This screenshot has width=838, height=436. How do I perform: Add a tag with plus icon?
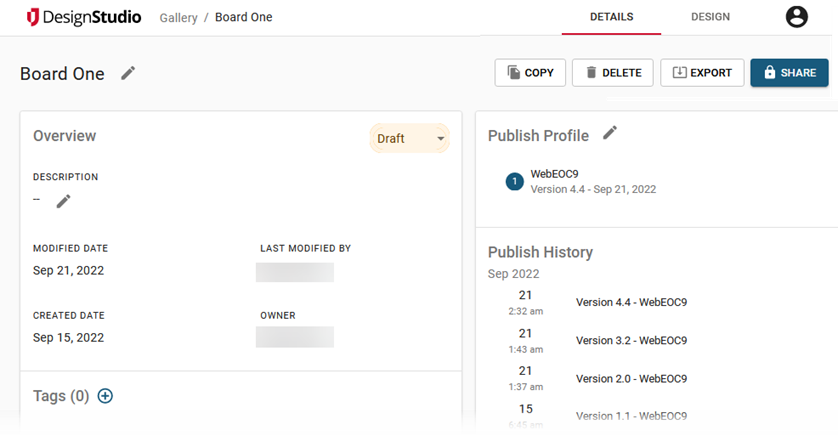point(105,396)
